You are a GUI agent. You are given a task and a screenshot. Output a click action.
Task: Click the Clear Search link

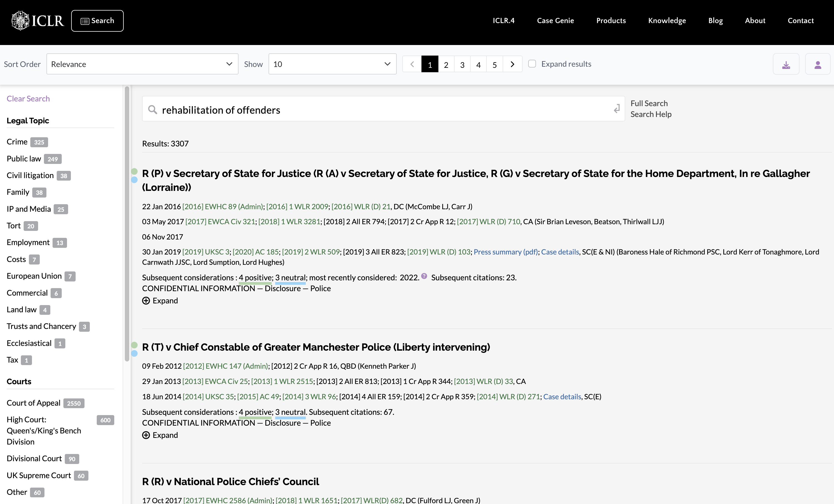[28, 98]
